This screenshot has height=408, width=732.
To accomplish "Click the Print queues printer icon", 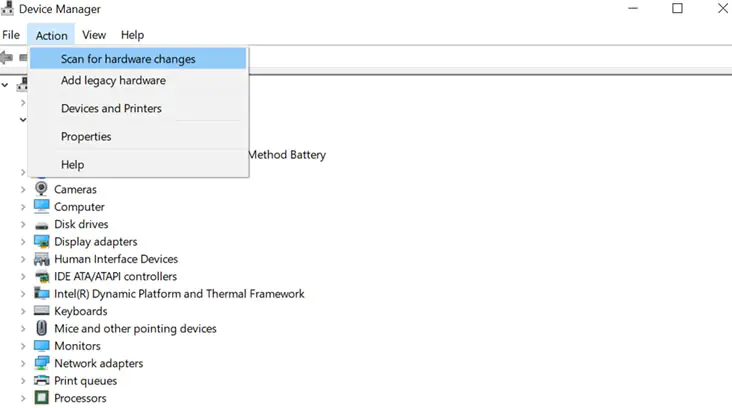I will point(42,380).
